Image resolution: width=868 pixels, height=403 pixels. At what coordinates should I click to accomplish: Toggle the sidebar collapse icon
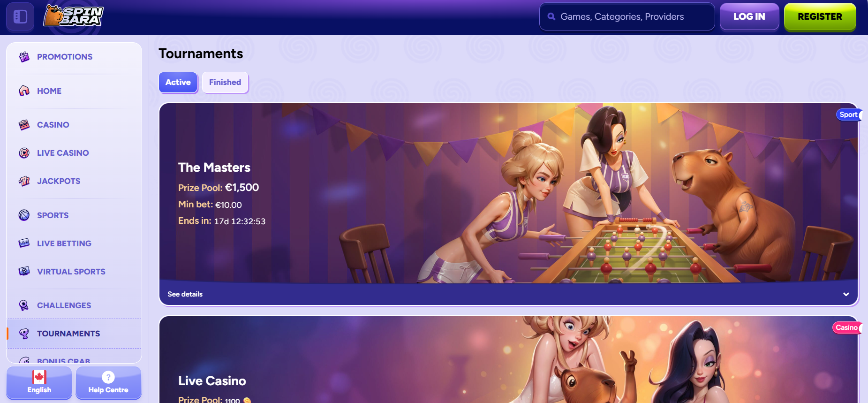click(x=20, y=17)
